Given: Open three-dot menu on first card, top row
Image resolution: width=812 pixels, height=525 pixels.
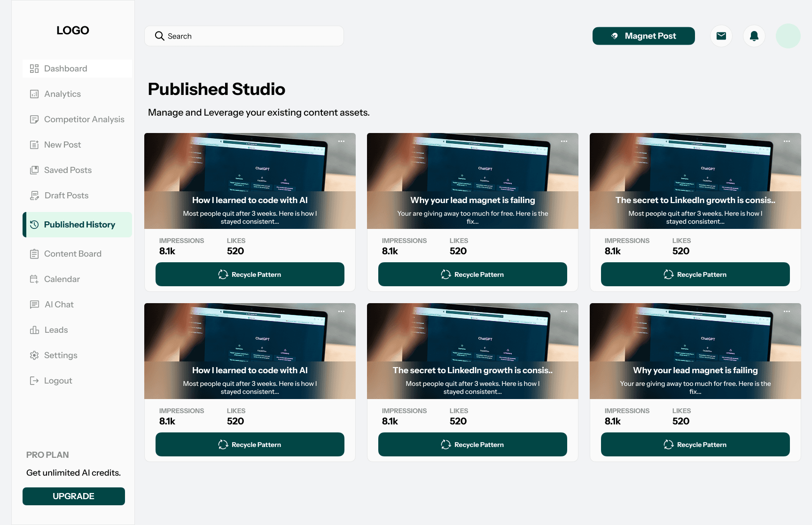Looking at the screenshot, I should [x=342, y=141].
